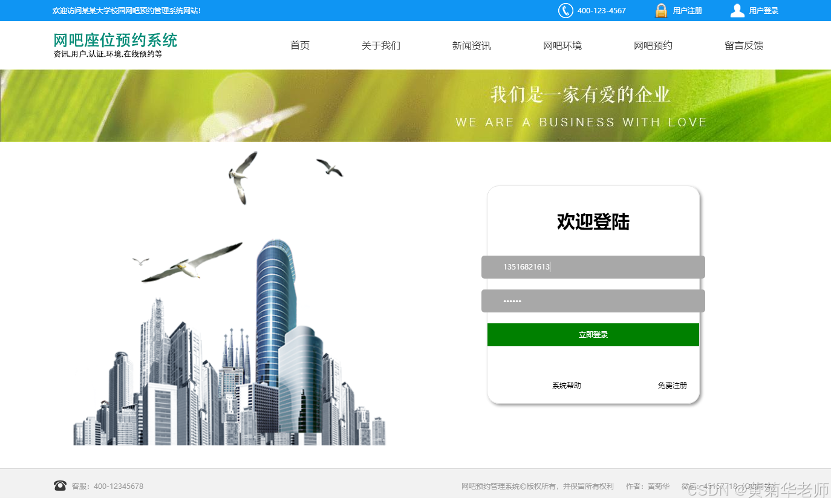Click the phone handset icon in the top bar
Viewport: 831px width, 504px height.
coord(565,10)
